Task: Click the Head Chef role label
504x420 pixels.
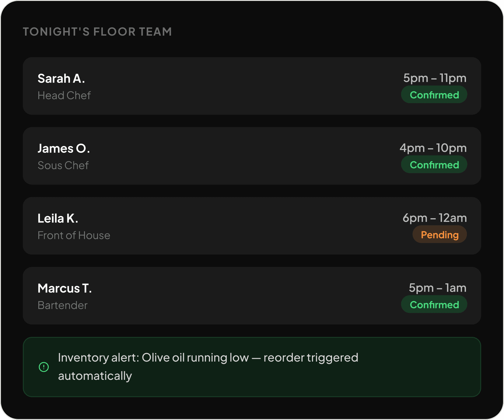Action: click(x=64, y=96)
